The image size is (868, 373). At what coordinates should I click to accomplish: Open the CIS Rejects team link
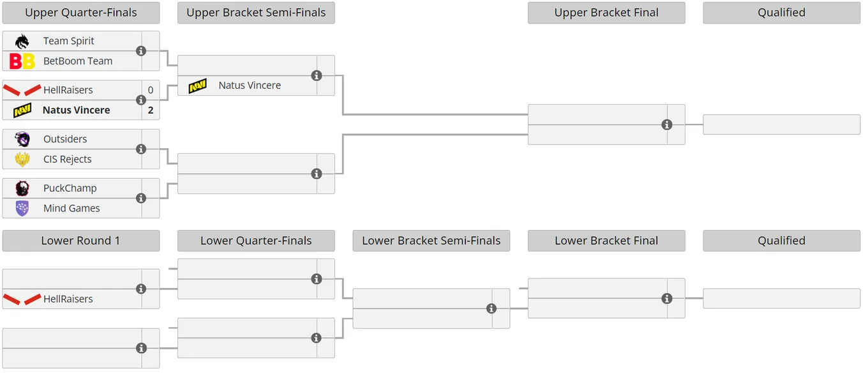coord(68,159)
